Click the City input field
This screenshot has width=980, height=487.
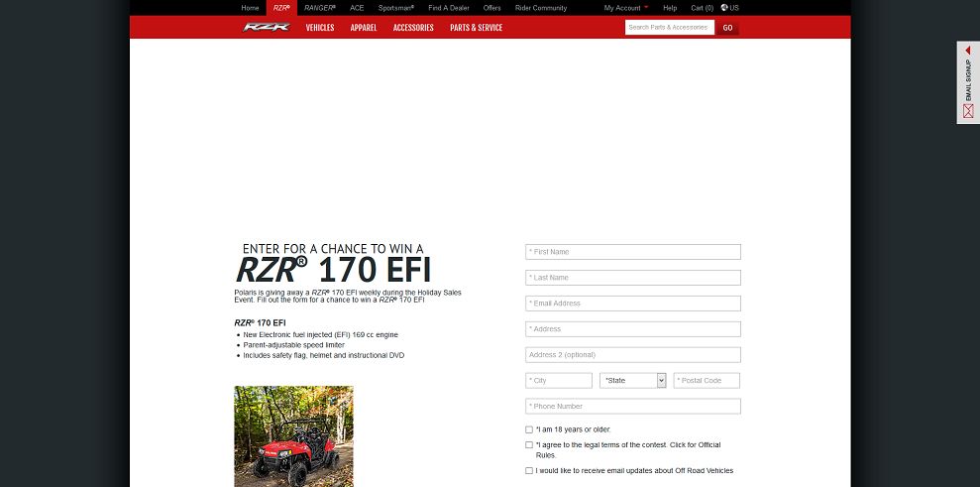click(x=559, y=380)
